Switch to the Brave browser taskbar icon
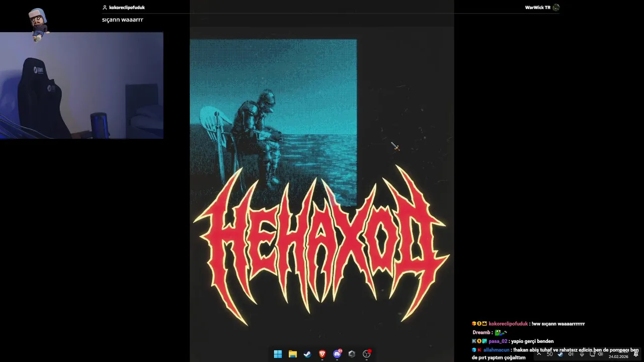Image resolution: width=644 pixels, height=362 pixels. (x=322, y=354)
